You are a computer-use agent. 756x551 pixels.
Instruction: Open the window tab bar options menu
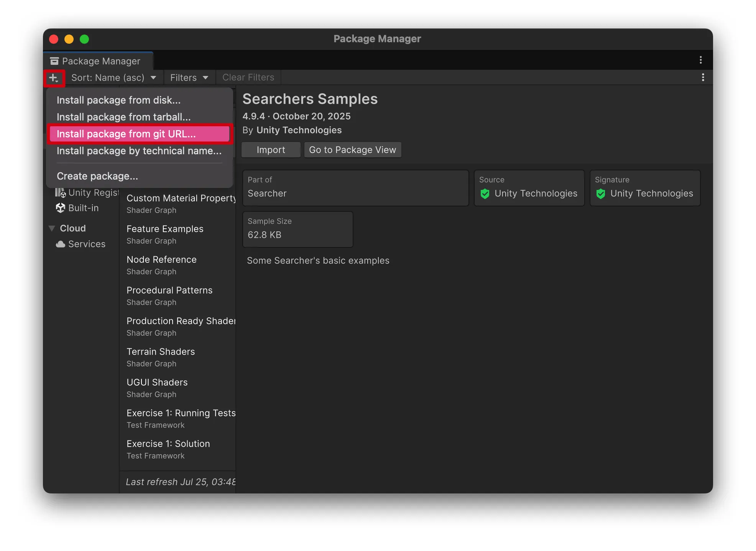point(701,60)
